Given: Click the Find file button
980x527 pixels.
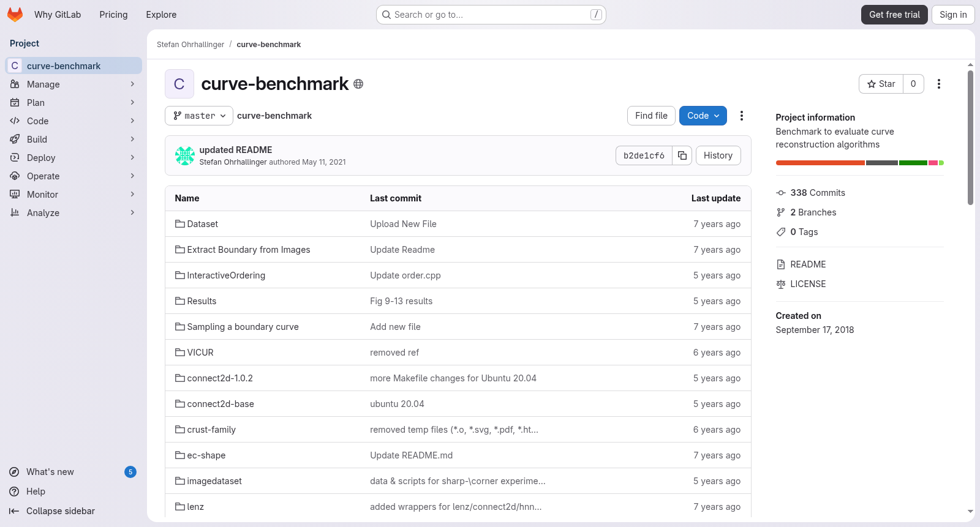Looking at the screenshot, I should [x=651, y=116].
